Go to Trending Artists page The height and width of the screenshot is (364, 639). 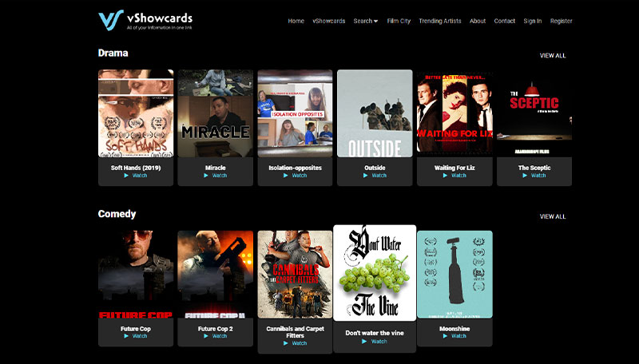440,21
